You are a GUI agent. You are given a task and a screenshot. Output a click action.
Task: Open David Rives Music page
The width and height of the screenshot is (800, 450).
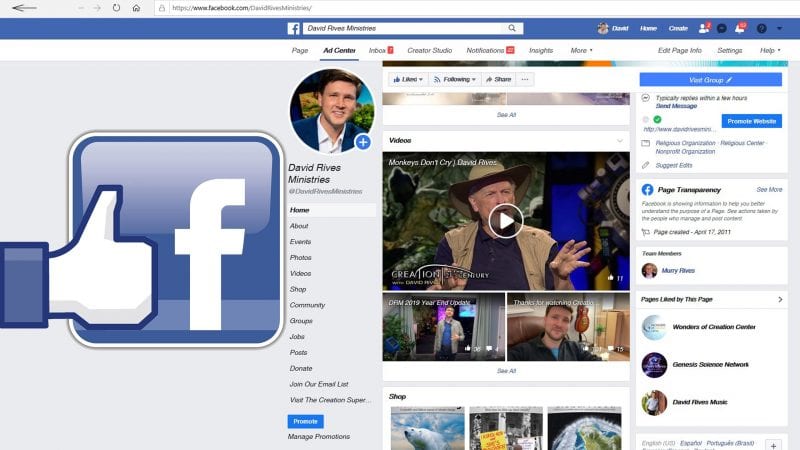point(700,402)
